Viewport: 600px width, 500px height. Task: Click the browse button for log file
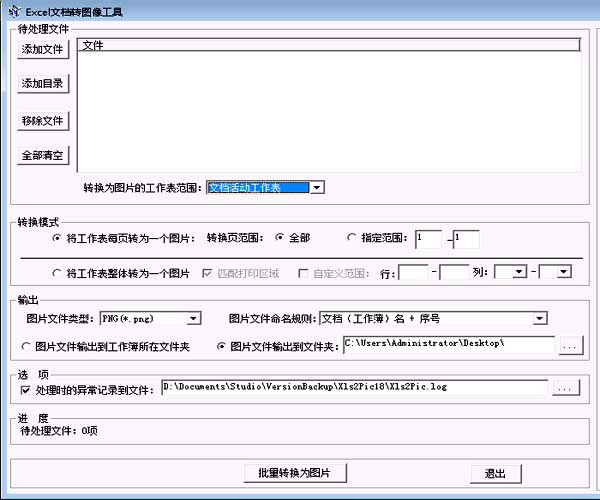coord(566,388)
